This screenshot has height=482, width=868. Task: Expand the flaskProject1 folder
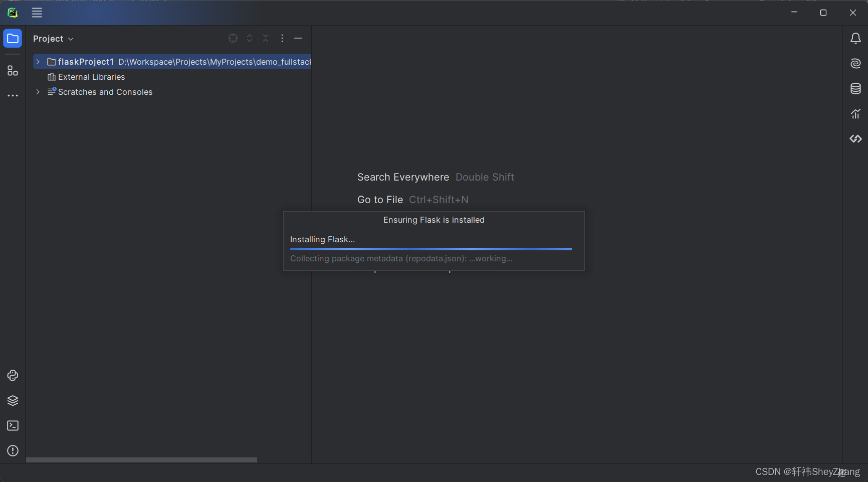click(x=38, y=62)
